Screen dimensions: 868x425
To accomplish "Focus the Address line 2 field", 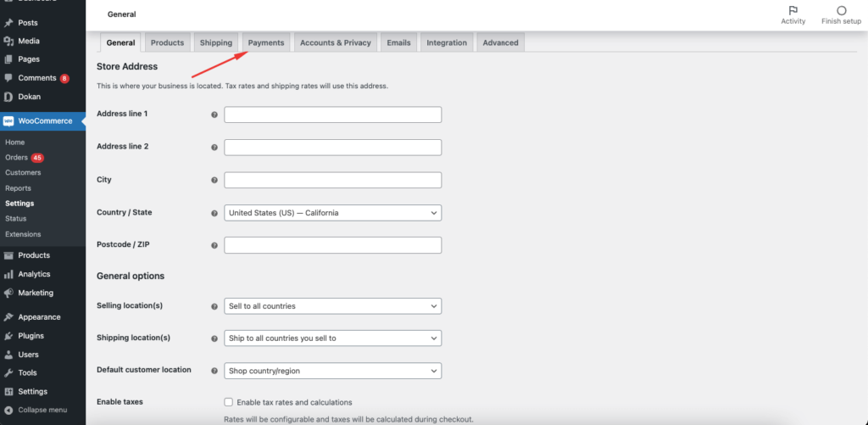I will (x=332, y=148).
